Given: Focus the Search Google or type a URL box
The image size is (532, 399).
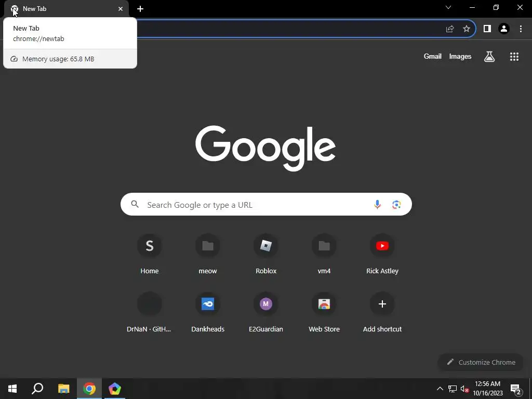Looking at the screenshot, I should click(266, 204).
